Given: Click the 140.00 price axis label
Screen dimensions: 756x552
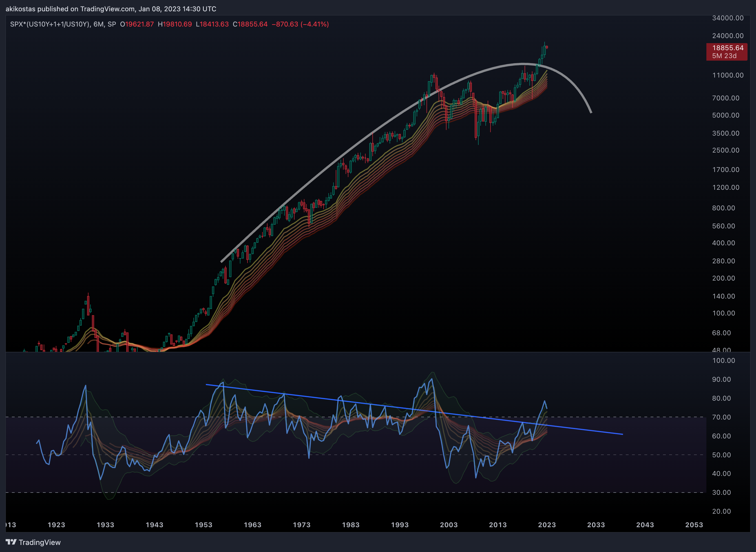Looking at the screenshot, I should pos(724,296).
